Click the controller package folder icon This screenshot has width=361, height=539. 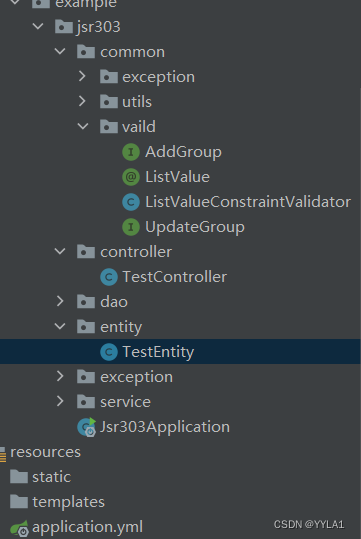[x=86, y=252]
